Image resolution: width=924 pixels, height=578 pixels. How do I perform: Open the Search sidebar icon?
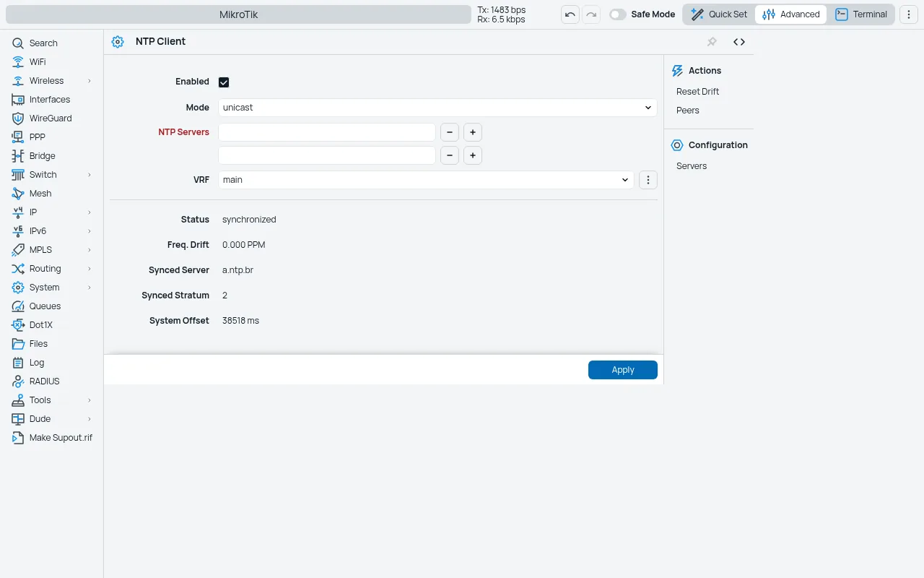18,43
